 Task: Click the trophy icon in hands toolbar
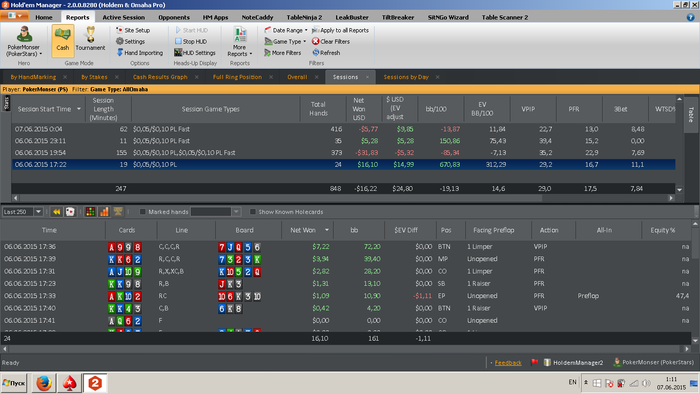(118, 212)
